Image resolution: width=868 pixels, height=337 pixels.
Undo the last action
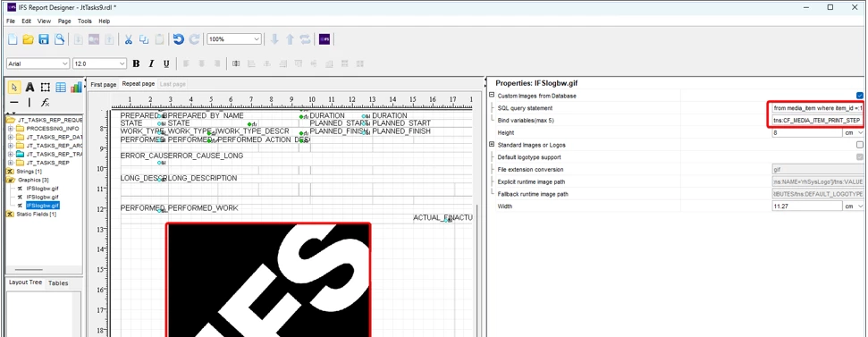(178, 39)
